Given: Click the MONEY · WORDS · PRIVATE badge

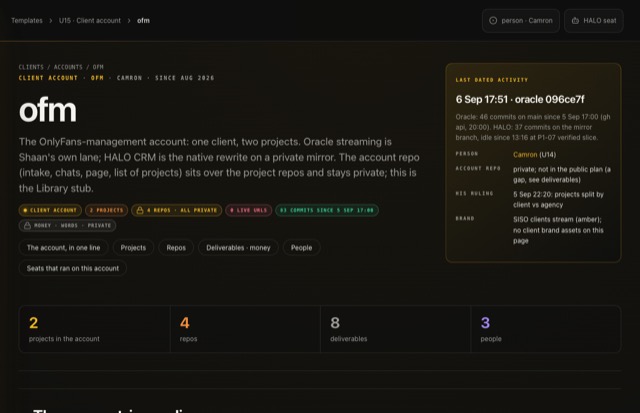Looking at the screenshot, I should tap(67, 225).
